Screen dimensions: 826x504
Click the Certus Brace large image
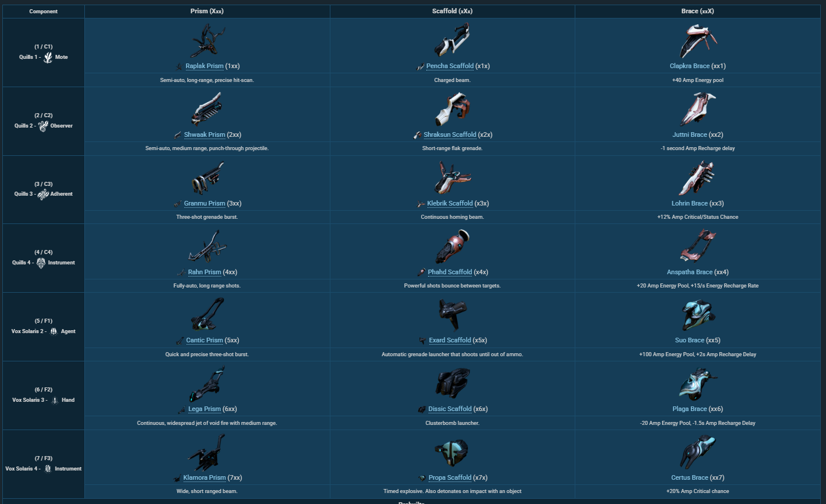[698, 452]
